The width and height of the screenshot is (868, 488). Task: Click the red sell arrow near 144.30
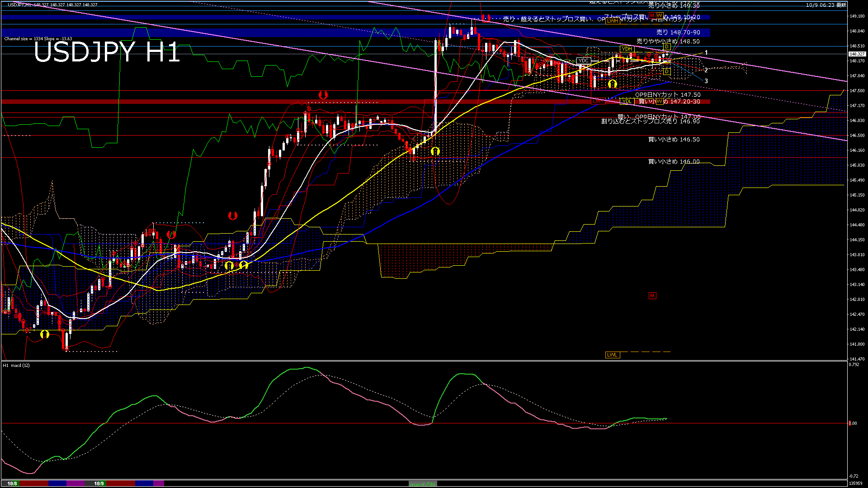171,235
